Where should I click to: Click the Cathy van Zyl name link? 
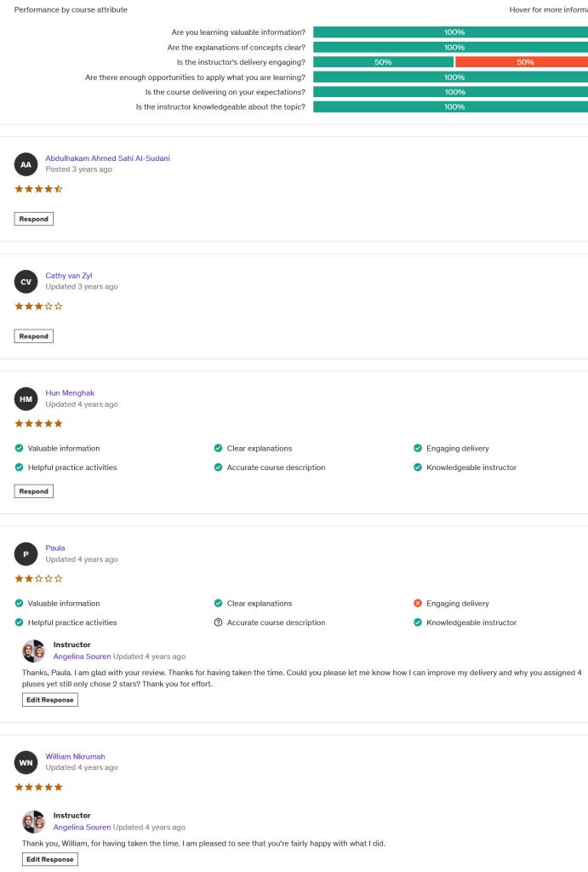coord(69,275)
